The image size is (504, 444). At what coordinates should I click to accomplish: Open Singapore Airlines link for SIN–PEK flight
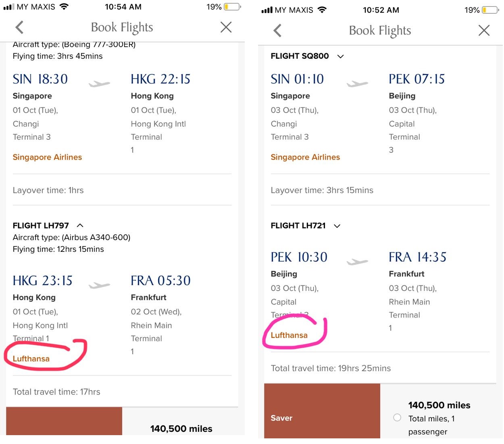coord(305,157)
